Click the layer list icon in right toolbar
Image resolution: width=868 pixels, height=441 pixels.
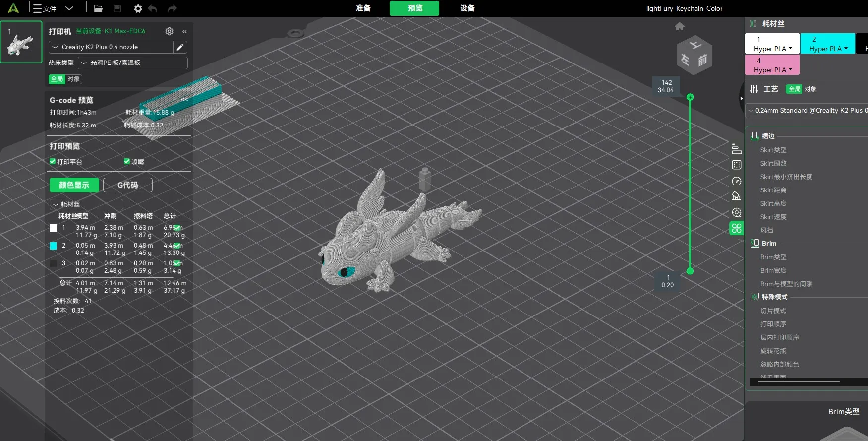click(x=737, y=149)
